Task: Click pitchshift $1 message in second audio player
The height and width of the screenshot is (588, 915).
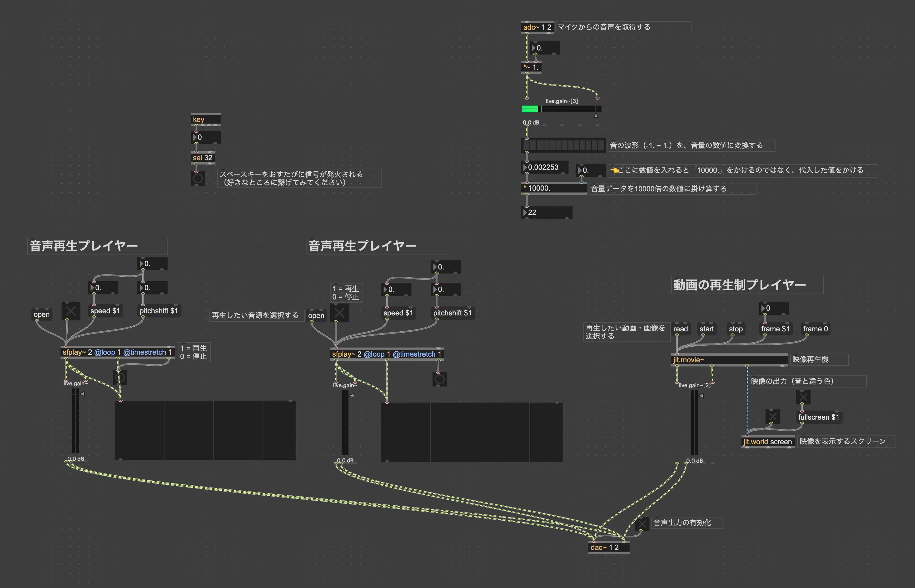Action: point(452,313)
